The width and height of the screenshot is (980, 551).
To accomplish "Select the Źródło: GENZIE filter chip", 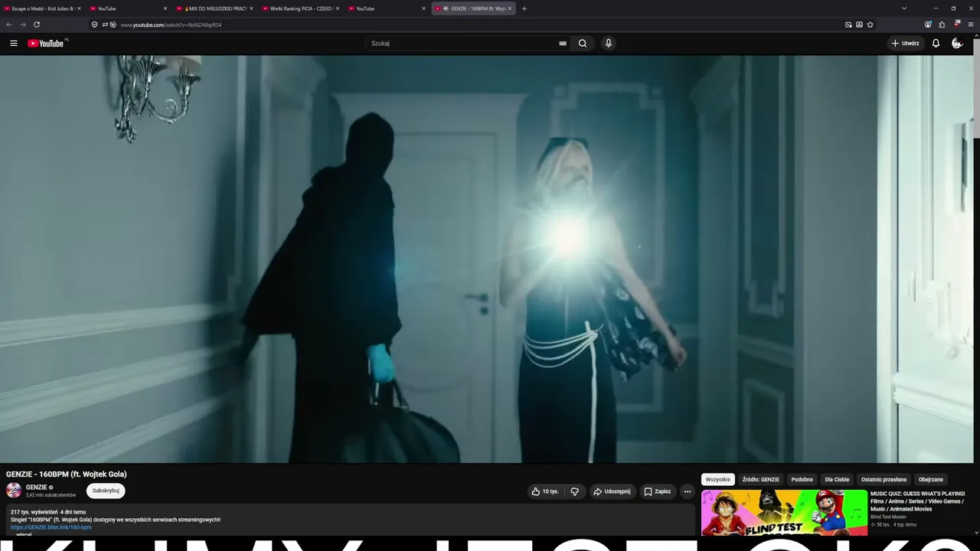I will (761, 479).
